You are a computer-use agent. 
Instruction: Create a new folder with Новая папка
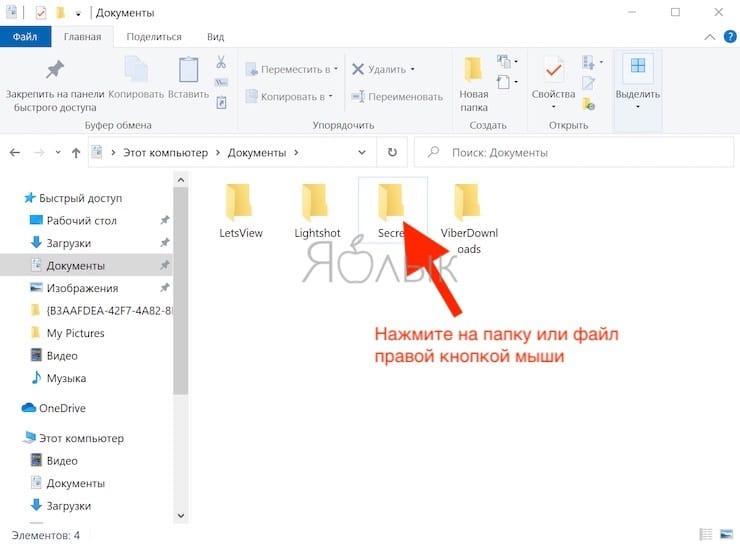click(x=473, y=83)
